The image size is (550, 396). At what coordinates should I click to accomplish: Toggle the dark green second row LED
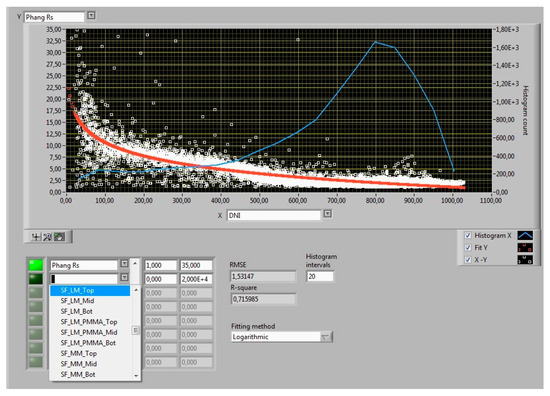[x=36, y=279]
